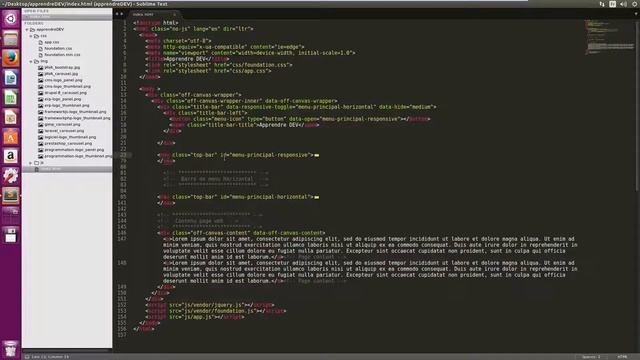Click the js/vendor/jquery.js script line
The height and width of the screenshot is (360, 640).
[210, 305]
